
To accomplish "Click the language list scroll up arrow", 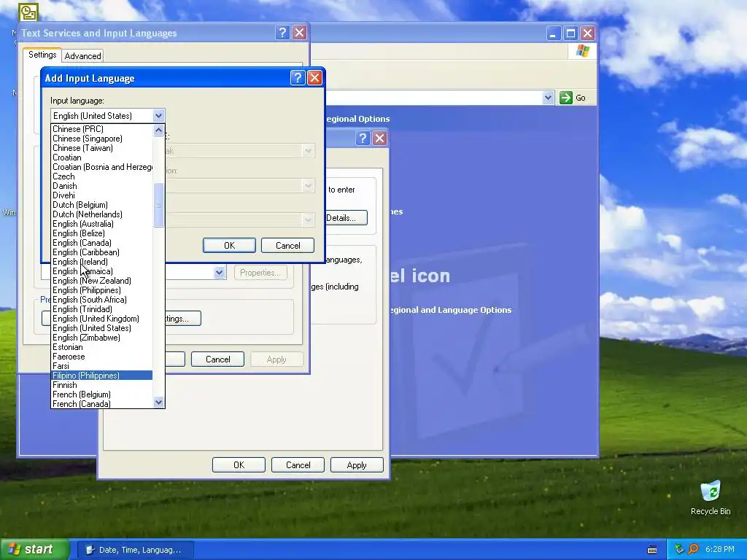I will [158, 130].
